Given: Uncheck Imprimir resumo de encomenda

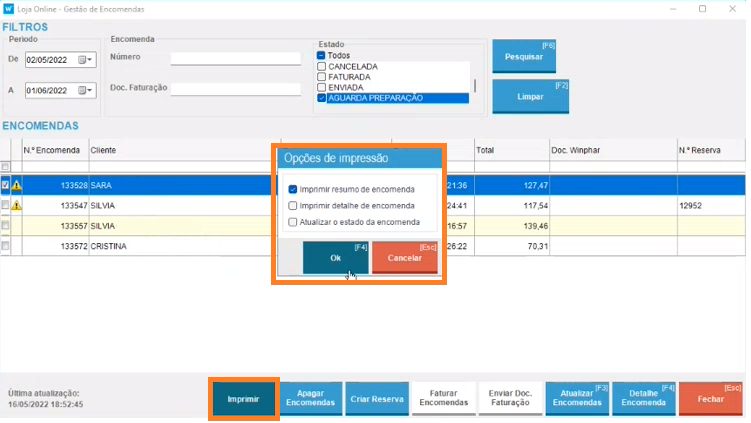Looking at the screenshot, I should pos(293,189).
